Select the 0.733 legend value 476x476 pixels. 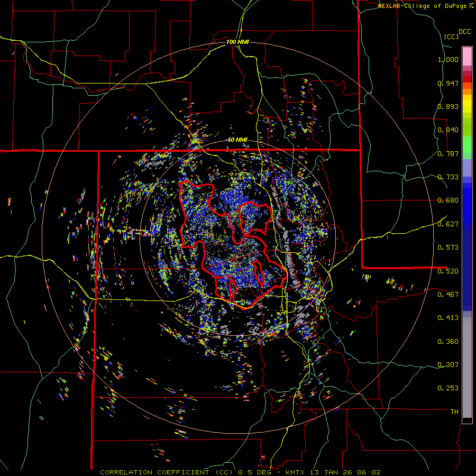tap(448, 177)
